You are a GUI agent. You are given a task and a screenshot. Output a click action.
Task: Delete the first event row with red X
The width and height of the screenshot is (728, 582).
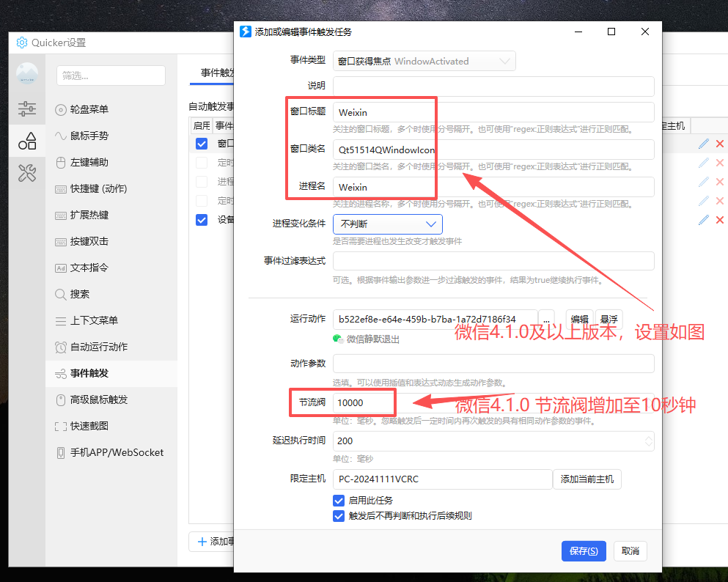point(720,144)
